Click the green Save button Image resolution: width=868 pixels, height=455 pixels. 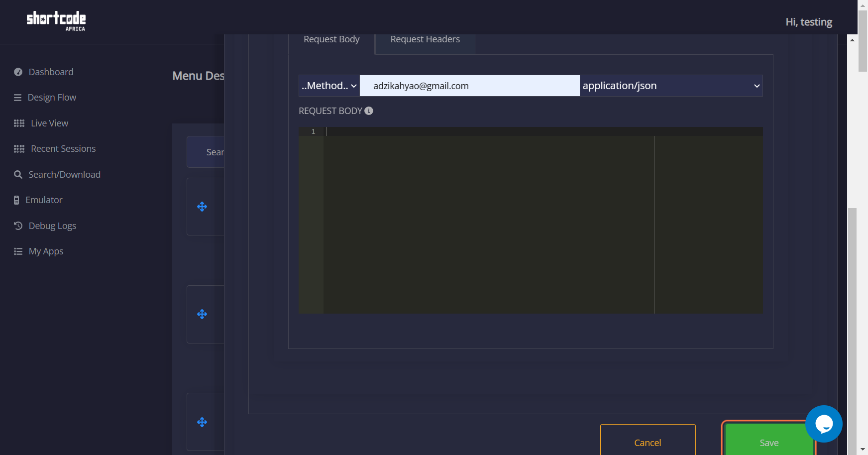point(769,440)
